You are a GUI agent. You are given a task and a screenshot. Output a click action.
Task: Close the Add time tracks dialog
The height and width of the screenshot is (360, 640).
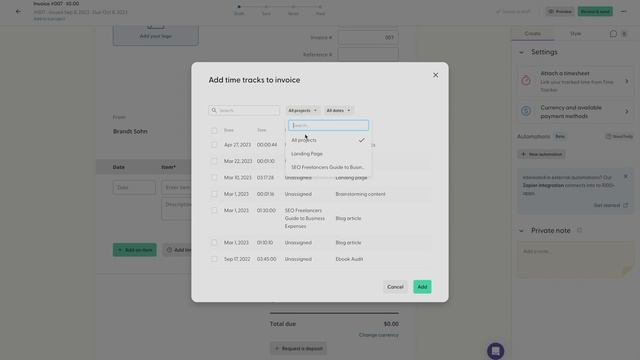click(436, 75)
